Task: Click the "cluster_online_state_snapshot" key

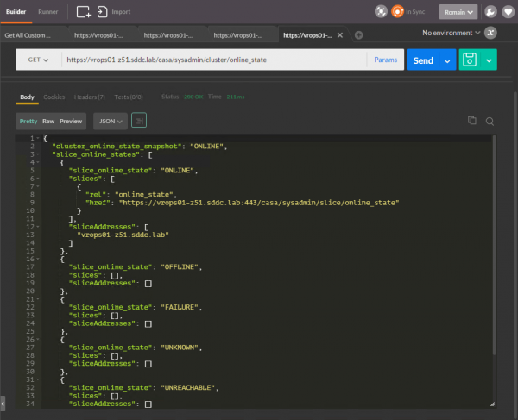Action: (117, 146)
